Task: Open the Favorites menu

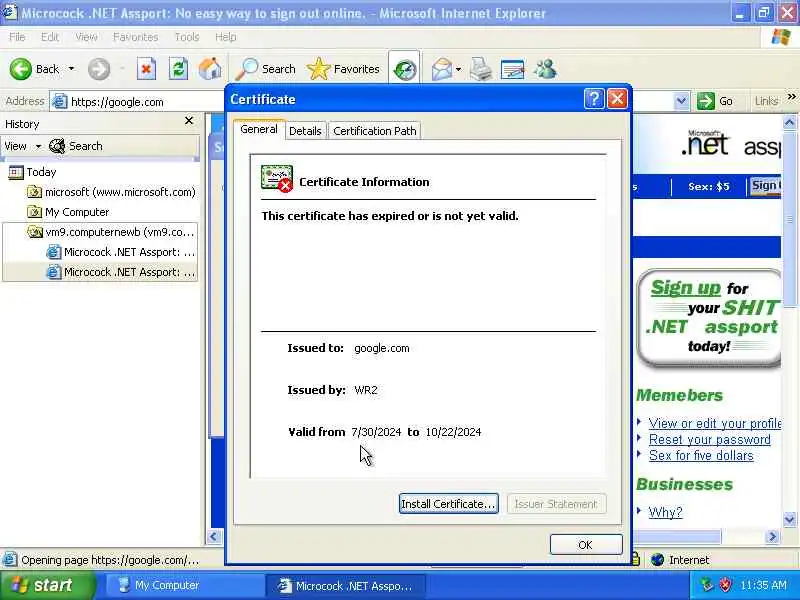Action: 135,37
